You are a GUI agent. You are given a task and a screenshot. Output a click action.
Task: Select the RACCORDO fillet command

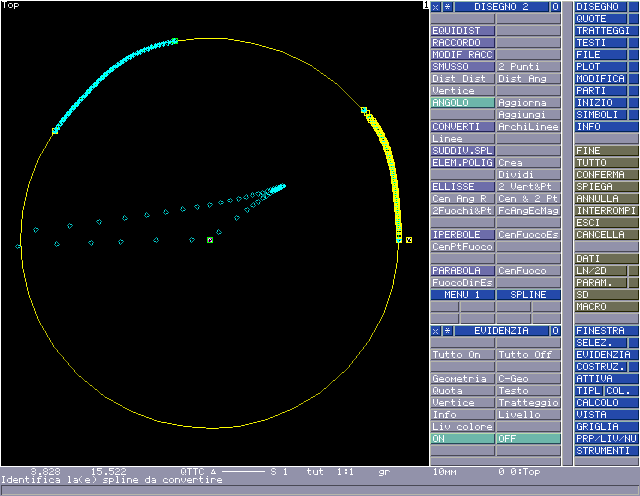pyautogui.click(x=463, y=43)
